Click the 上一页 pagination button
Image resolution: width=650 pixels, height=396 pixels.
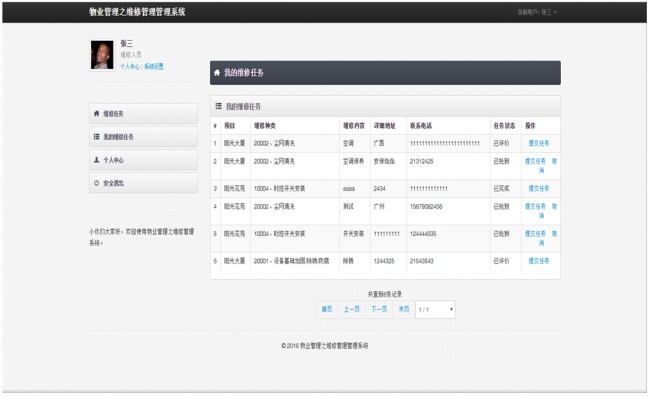352,309
